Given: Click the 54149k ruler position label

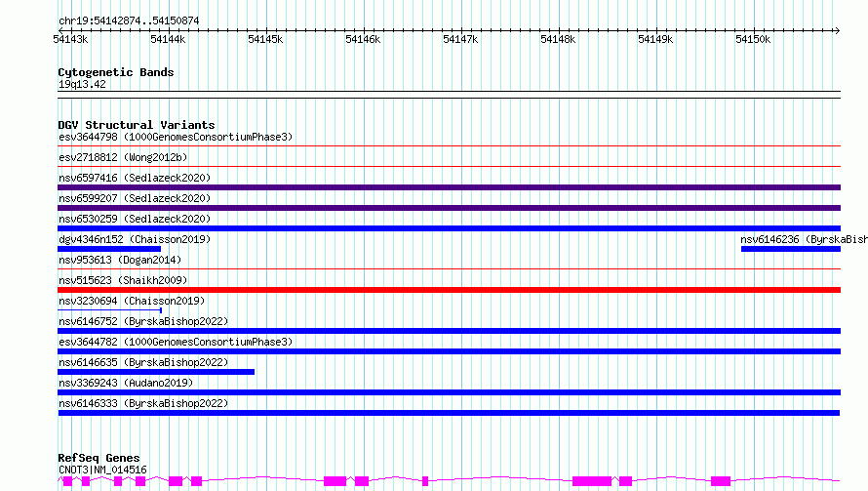Looking at the screenshot, I should 654,39.
